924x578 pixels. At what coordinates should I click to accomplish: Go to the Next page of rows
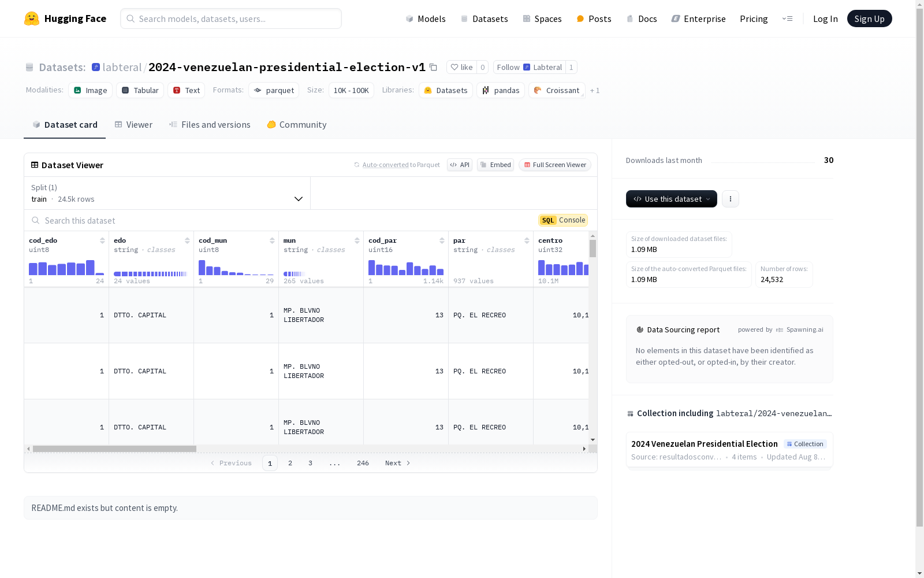398,463
